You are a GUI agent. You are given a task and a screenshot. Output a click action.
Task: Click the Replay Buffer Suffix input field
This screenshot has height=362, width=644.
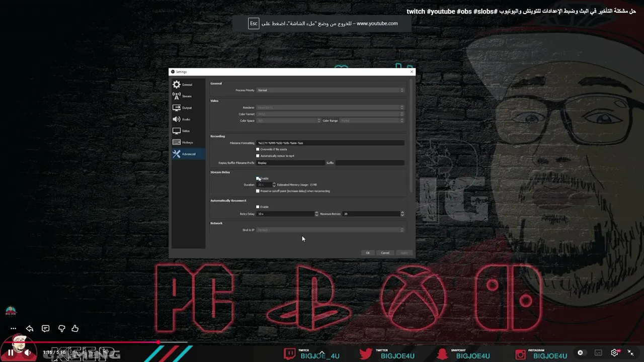coord(370,163)
